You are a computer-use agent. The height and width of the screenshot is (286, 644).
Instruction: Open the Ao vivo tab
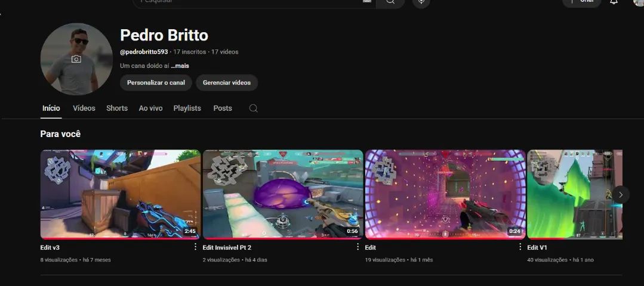[x=151, y=108]
